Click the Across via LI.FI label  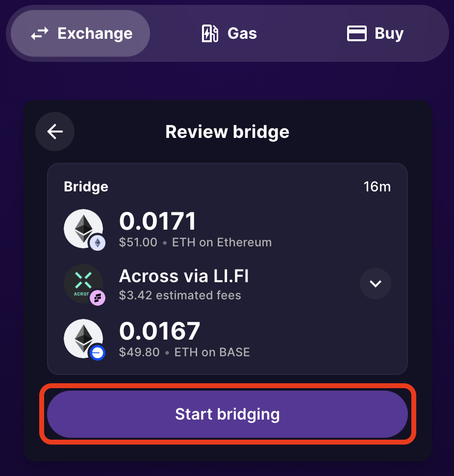(x=184, y=277)
